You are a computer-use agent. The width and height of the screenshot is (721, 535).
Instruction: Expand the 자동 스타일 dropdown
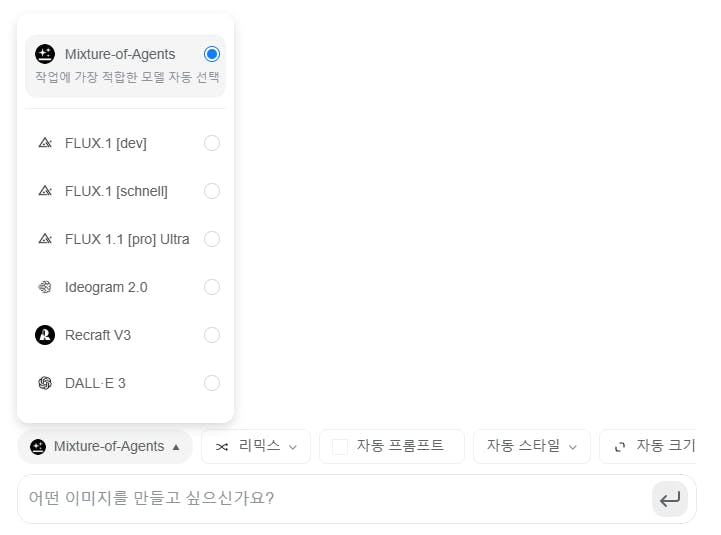coord(532,447)
